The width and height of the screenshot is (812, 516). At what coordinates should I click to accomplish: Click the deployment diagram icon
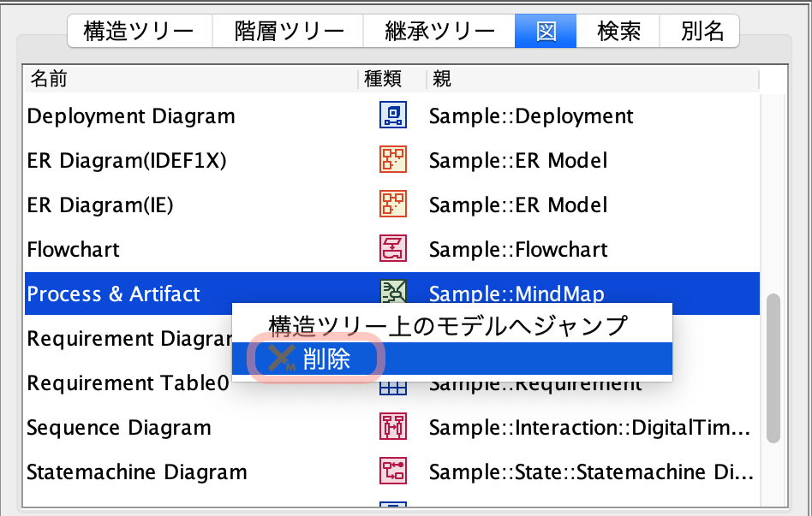coord(393,115)
